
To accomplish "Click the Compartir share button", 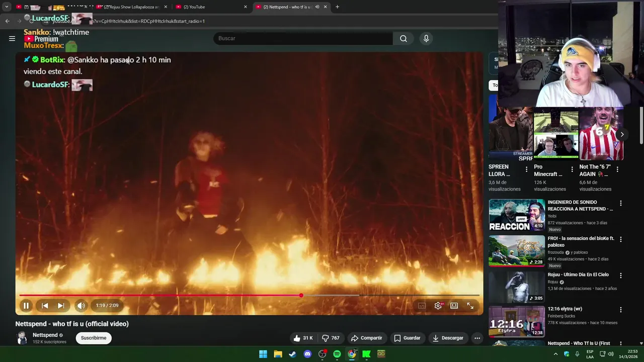I will point(367,338).
